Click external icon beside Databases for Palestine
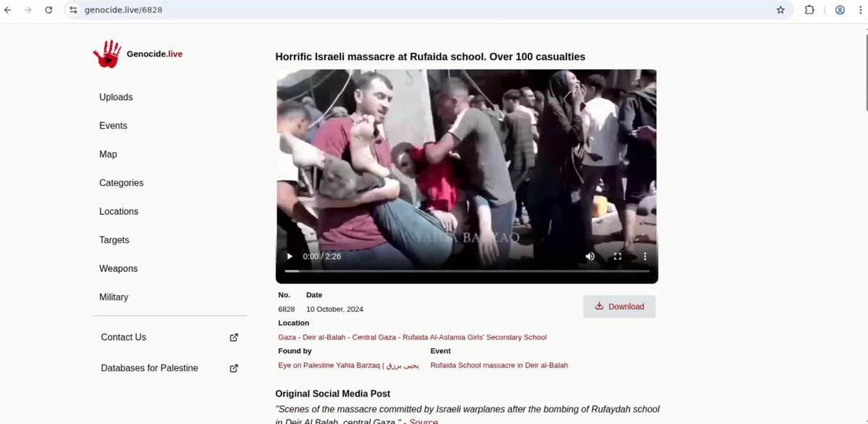This screenshot has height=424, width=868. click(x=234, y=368)
